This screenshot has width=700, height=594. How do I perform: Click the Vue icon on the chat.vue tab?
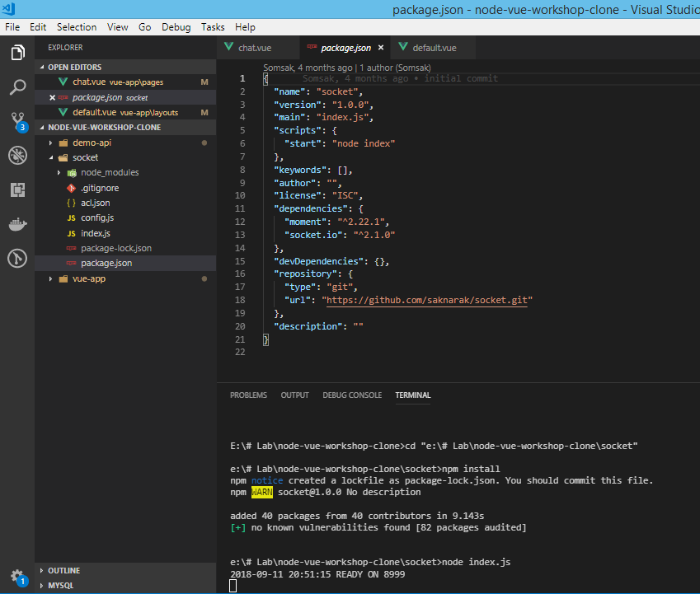pos(229,47)
